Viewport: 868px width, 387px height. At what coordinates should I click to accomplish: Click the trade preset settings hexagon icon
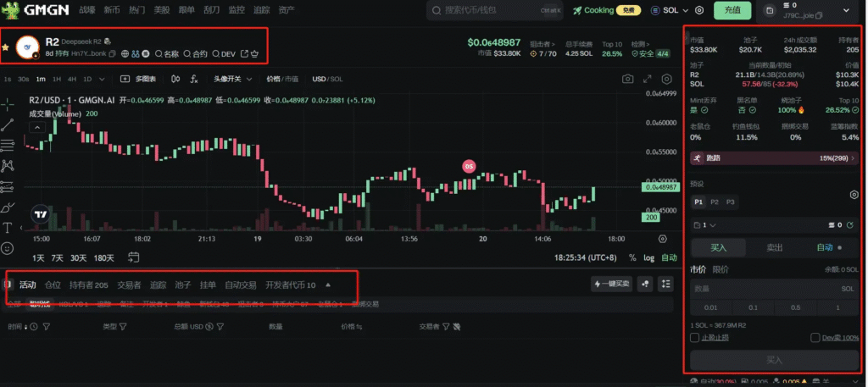pos(854,194)
